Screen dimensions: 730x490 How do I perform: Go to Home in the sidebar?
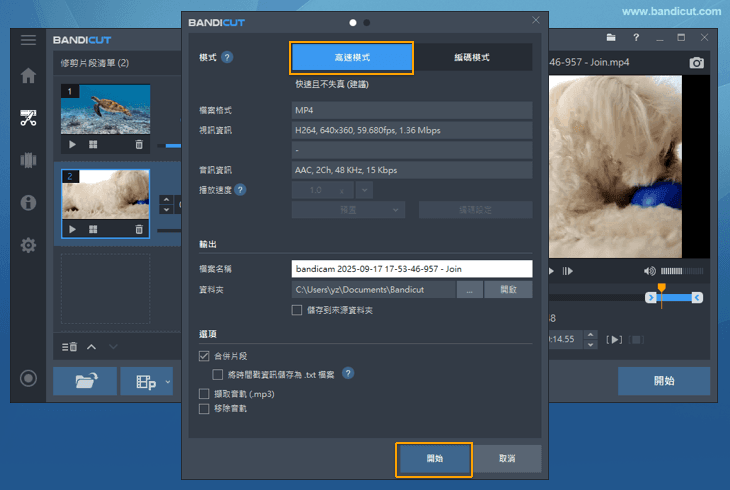pyautogui.click(x=28, y=75)
